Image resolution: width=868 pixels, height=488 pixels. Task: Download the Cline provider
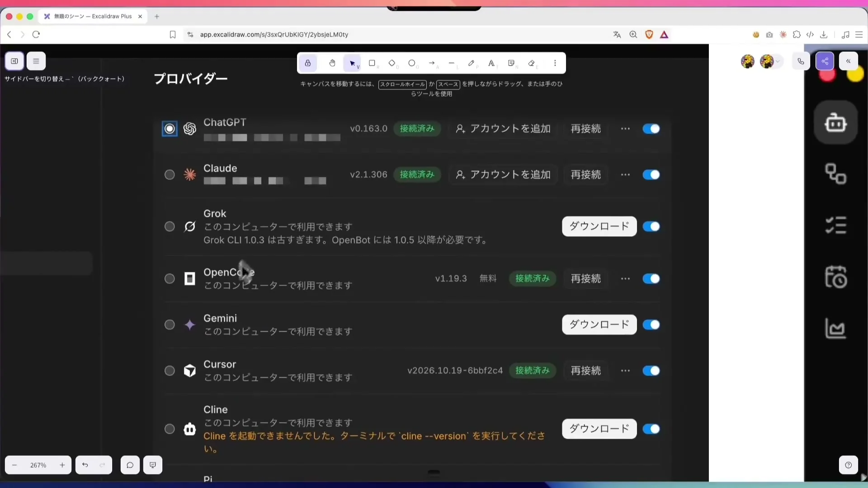(x=599, y=429)
